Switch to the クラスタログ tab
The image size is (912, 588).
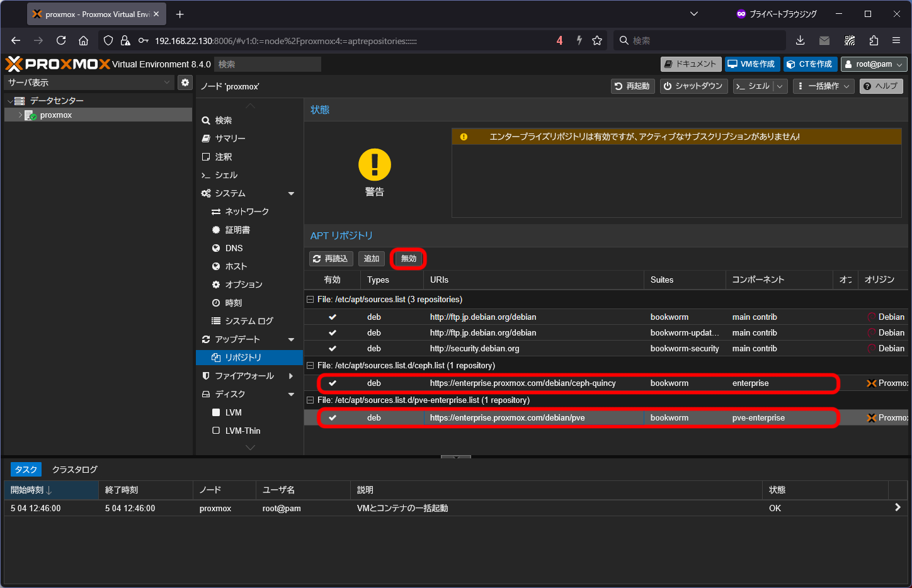75,470
